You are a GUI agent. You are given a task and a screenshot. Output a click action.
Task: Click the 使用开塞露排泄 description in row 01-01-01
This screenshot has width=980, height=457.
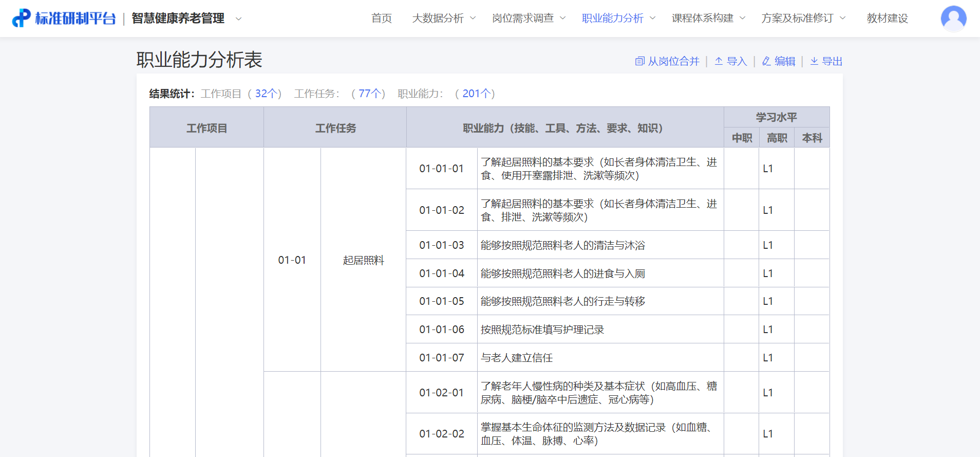pos(600,169)
